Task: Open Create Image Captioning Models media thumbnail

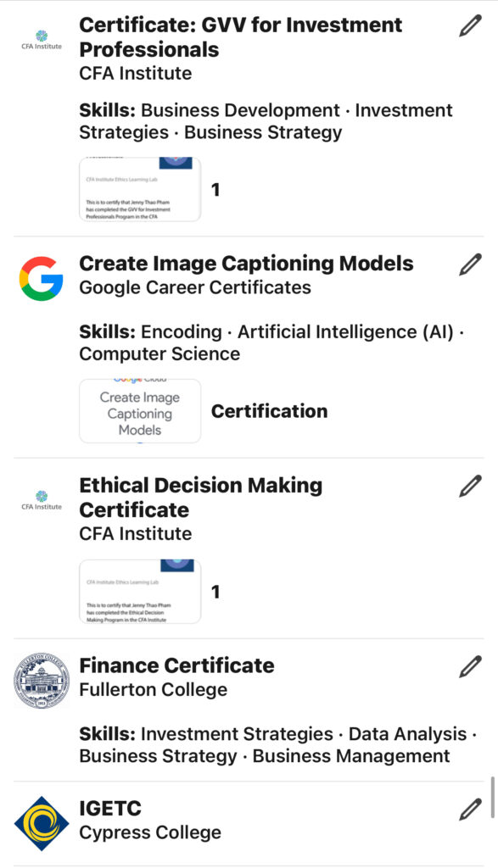Action: [x=140, y=411]
